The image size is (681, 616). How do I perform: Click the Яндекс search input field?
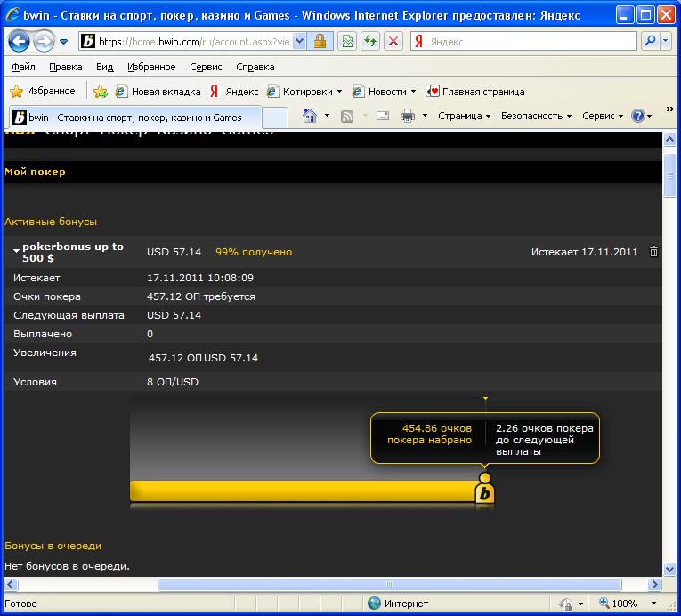pyautogui.click(x=531, y=42)
